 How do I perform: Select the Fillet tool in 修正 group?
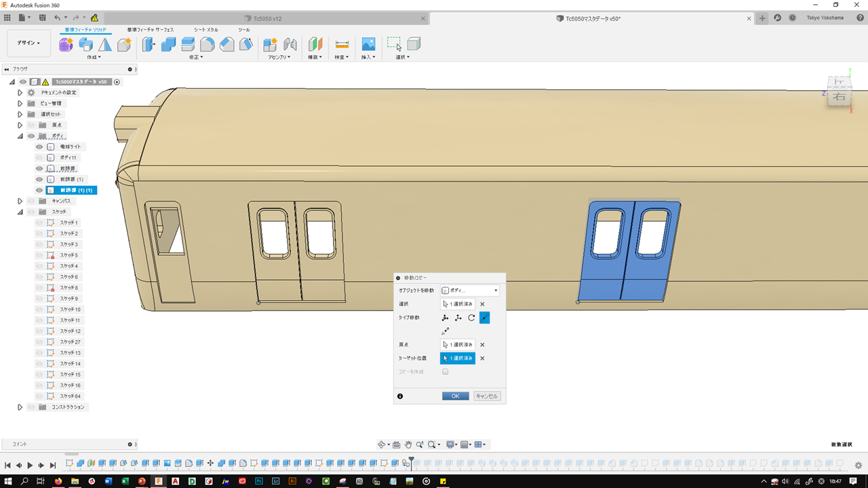click(x=208, y=45)
